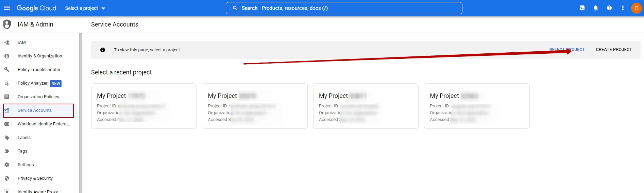Click the orange account avatar
The width and height of the screenshot is (644, 193).
point(636,8)
